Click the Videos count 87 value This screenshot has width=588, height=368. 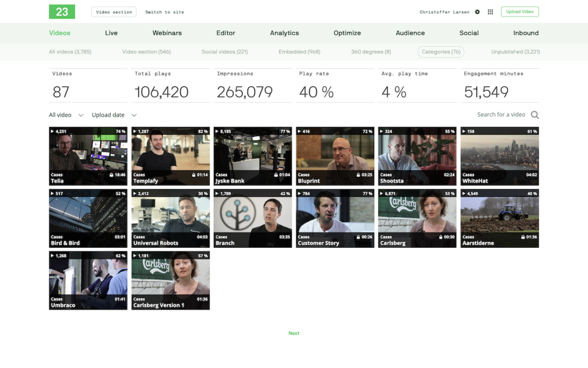pos(61,92)
